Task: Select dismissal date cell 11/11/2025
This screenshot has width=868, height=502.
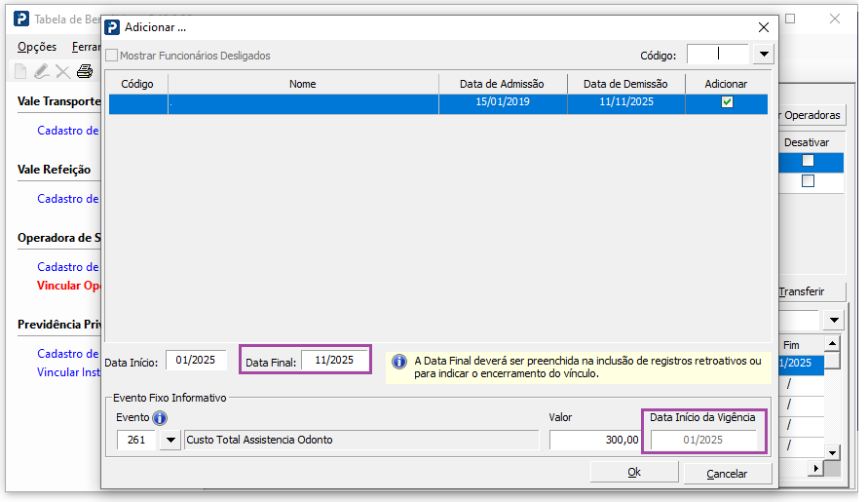Action: (x=626, y=102)
